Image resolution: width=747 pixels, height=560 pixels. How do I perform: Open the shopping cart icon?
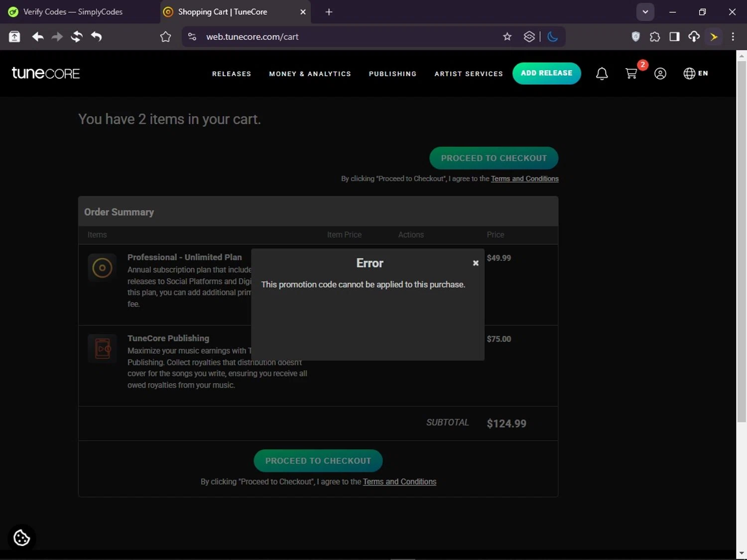(631, 74)
